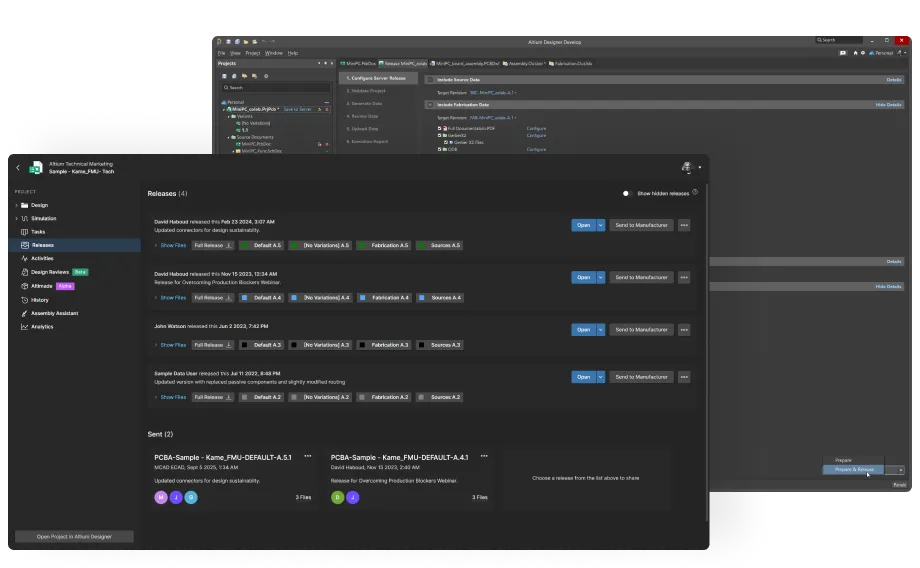Viewport: 920px width, 568px height.
Task: Toggle the Gerber X2 Files checkbox
Action: (446, 142)
